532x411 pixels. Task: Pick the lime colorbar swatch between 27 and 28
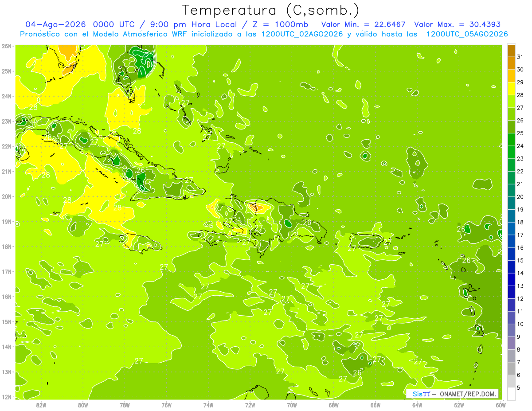point(511,101)
